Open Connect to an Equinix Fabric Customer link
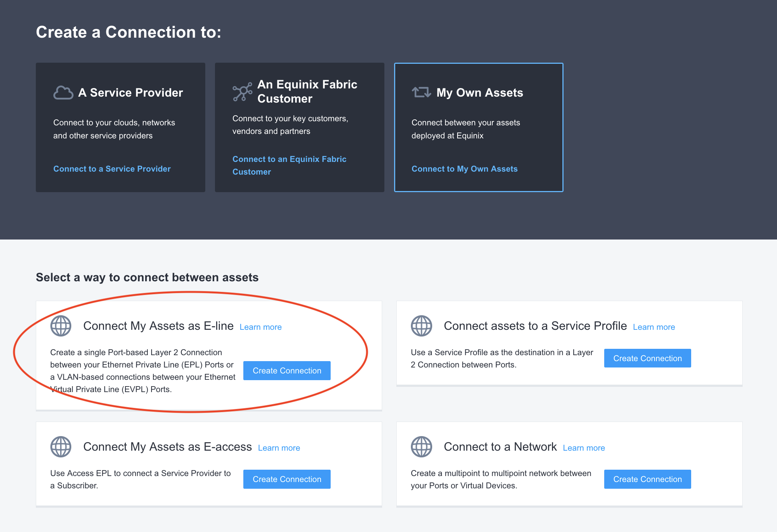 pos(289,165)
